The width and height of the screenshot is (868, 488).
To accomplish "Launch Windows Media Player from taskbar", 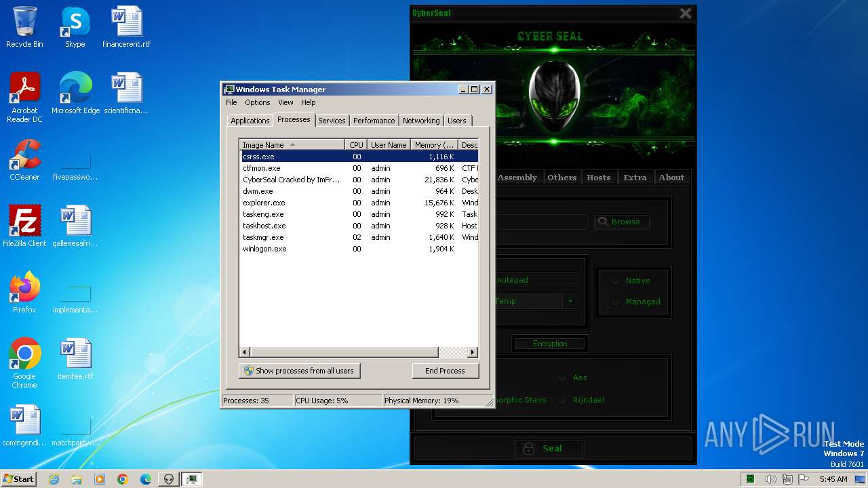I will click(x=100, y=479).
